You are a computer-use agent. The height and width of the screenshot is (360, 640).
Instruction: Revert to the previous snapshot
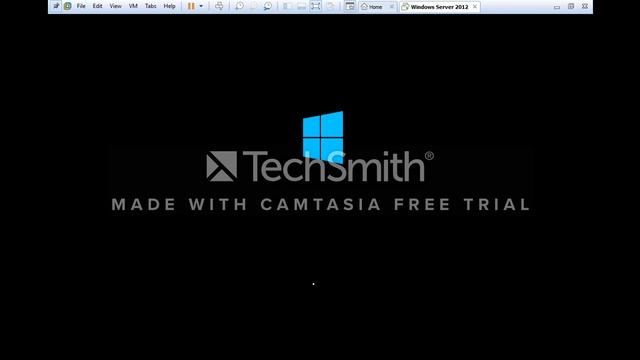(253, 6)
